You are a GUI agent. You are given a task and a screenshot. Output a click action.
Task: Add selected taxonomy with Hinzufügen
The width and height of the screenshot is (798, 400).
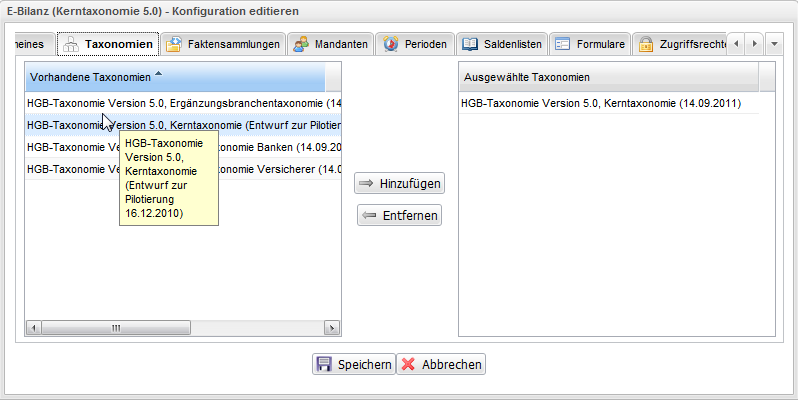pos(400,183)
